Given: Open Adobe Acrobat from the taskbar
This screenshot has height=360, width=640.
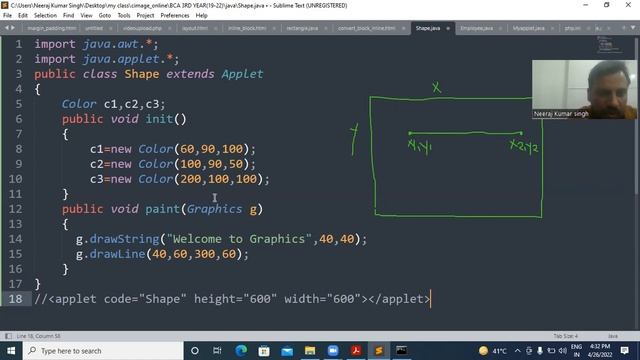Looking at the screenshot, I should coord(356,351).
